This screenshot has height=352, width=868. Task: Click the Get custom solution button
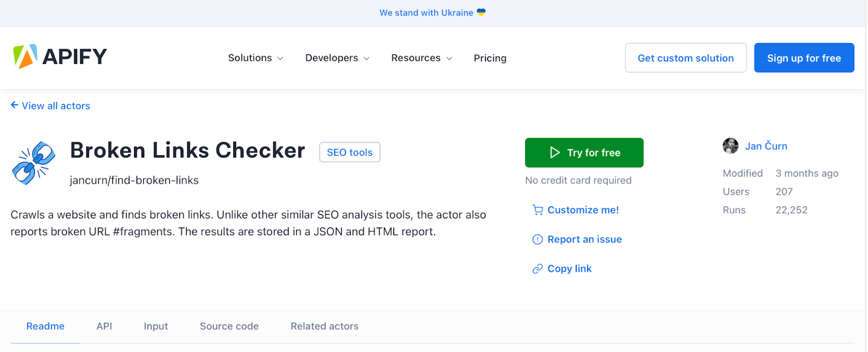coord(686,58)
